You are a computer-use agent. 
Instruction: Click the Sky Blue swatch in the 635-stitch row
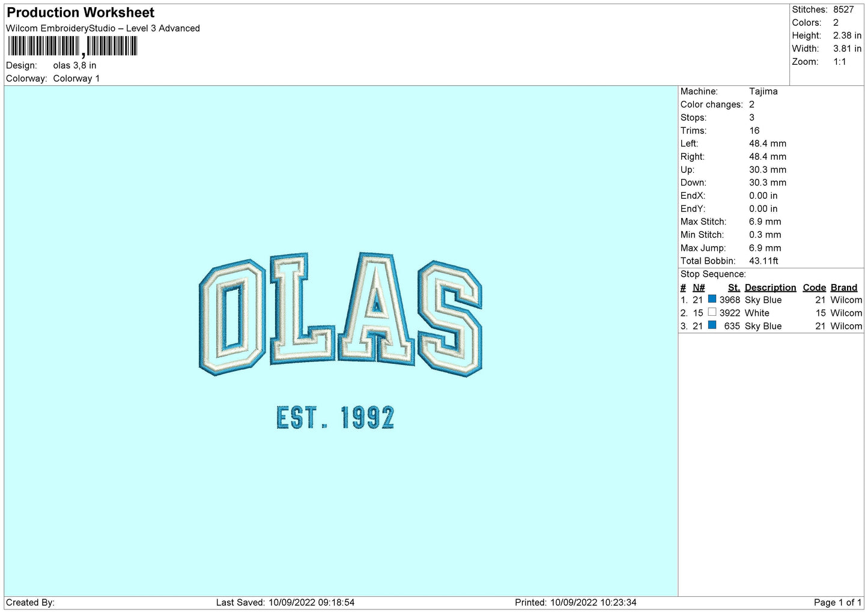click(x=712, y=325)
